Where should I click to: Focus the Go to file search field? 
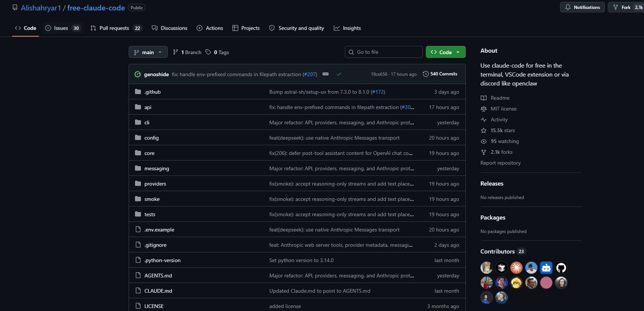click(x=384, y=52)
